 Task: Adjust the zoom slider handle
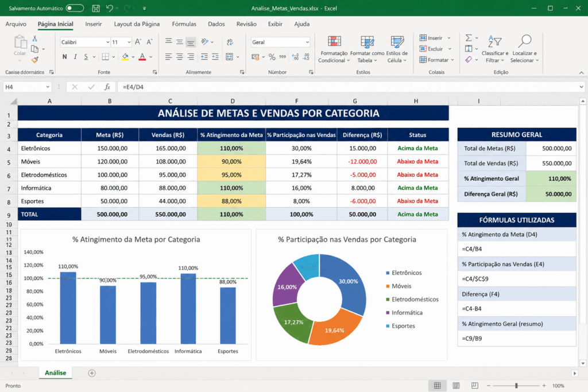(x=516, y=386)
